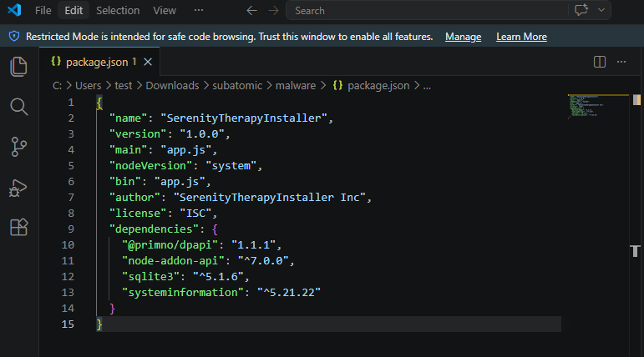Image resolution: width=644 pixels, height=357 pixels.
Task: Select the package.json editor tab
Action: (99, 62)
